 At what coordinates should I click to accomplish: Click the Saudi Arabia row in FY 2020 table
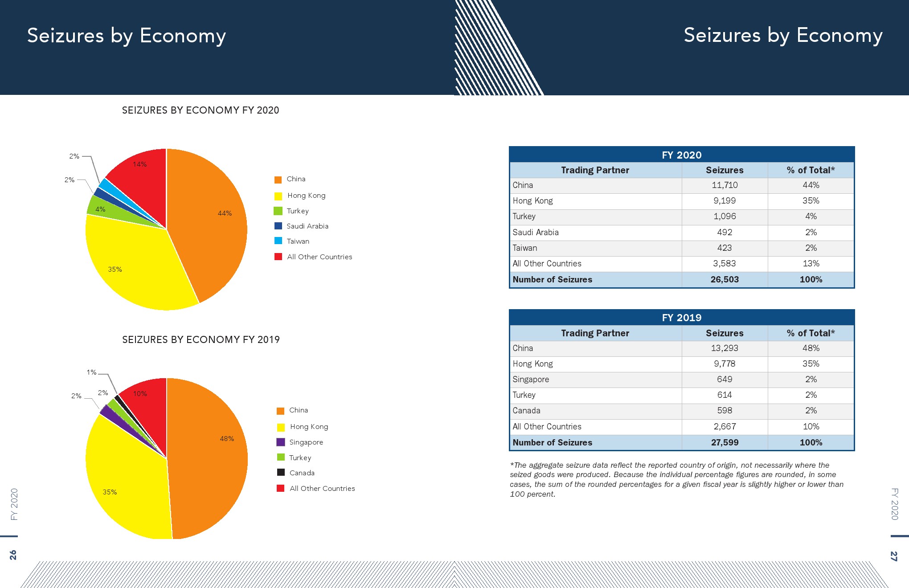pyautogui.click(x=536, y=233)
